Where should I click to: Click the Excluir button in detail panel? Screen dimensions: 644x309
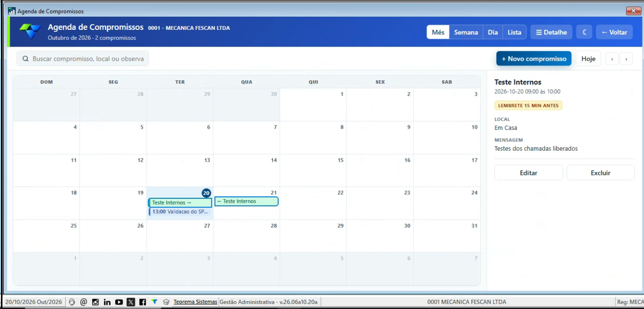click(x=600, y=173)
